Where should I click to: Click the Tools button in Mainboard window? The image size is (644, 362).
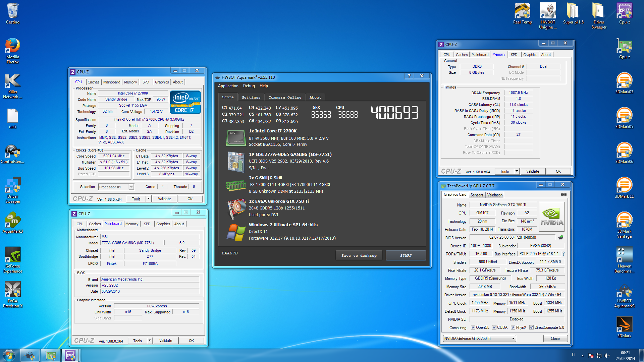[x=138, y=341]
